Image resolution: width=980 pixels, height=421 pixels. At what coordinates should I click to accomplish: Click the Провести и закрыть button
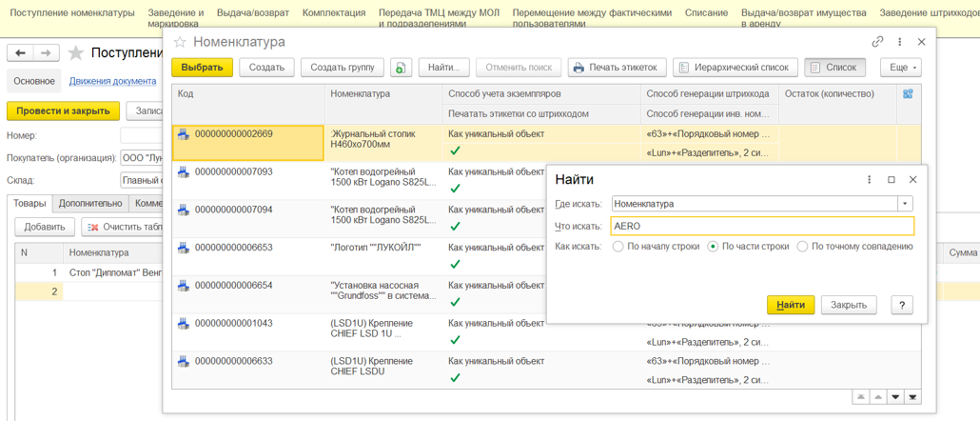coord(63,110)
